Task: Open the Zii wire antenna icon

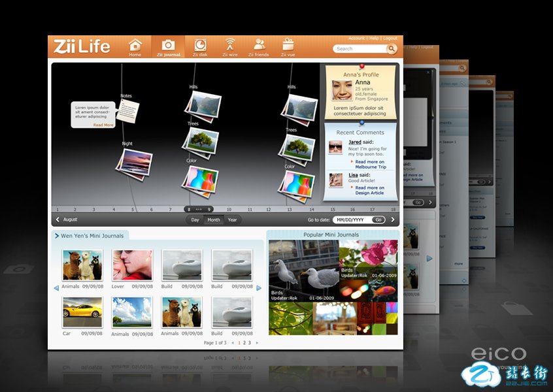Action: pos(229,45)
